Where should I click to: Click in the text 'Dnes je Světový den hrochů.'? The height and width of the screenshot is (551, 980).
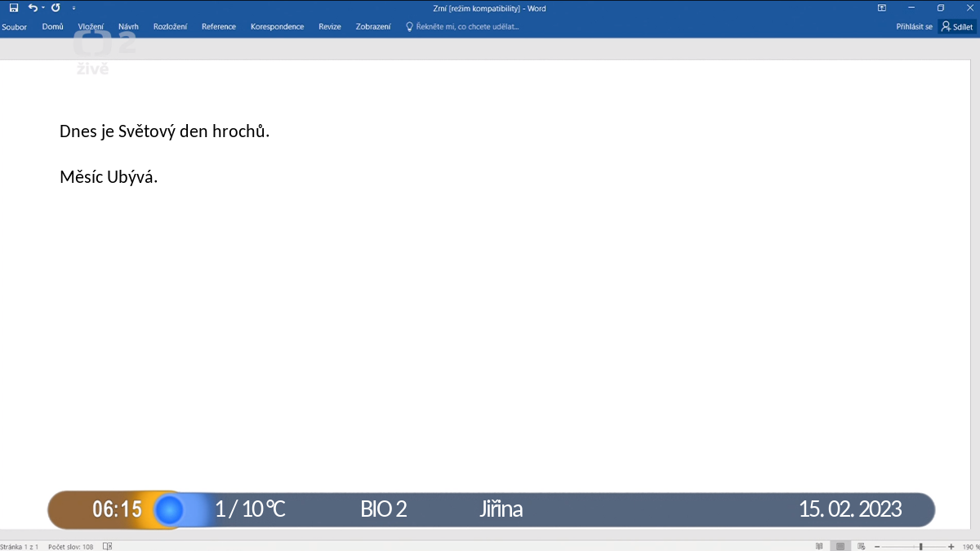coord(164,131)
